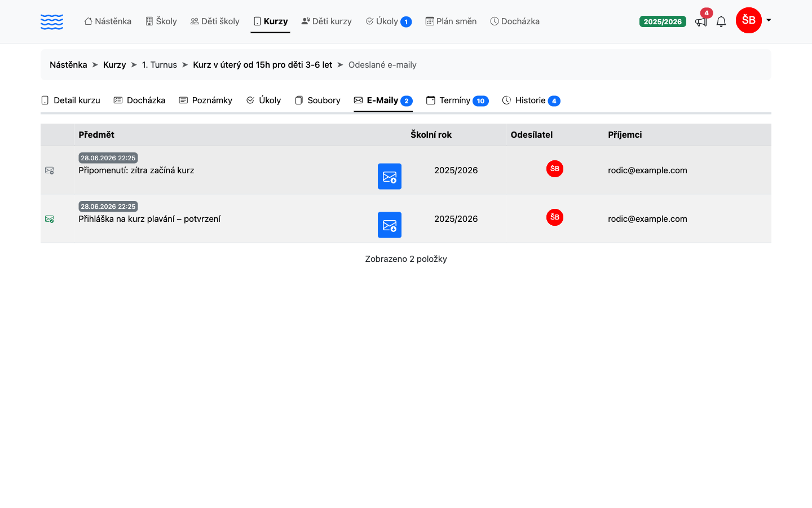Open Plán směn in top navigation
The width and height of the screenshot is (812, 508).
tap(451, 21)
